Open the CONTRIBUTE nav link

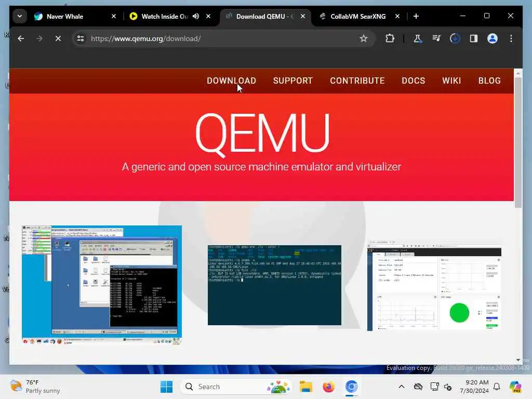point(357,81)
